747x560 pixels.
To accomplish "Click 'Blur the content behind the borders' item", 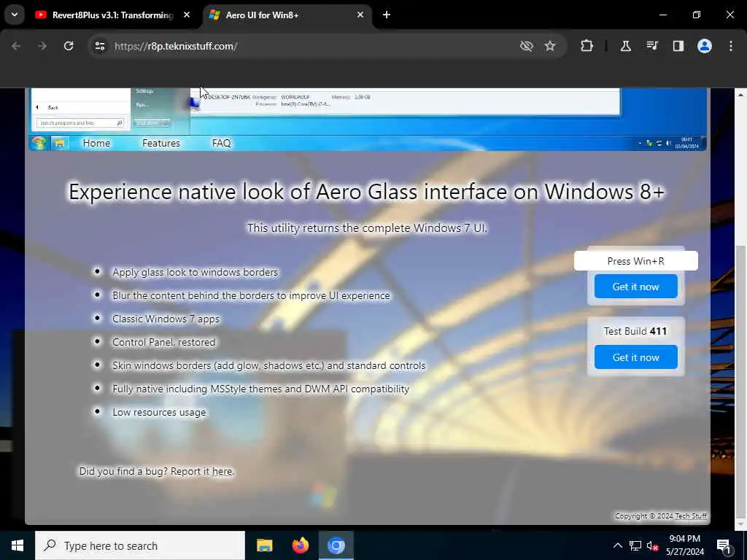I will click(251, 296).
